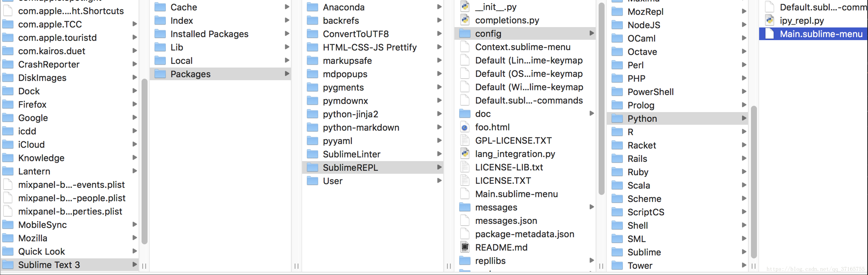Expand the User folder disclosure arrow
Screen dimensions: 868x275
(439, 181)
